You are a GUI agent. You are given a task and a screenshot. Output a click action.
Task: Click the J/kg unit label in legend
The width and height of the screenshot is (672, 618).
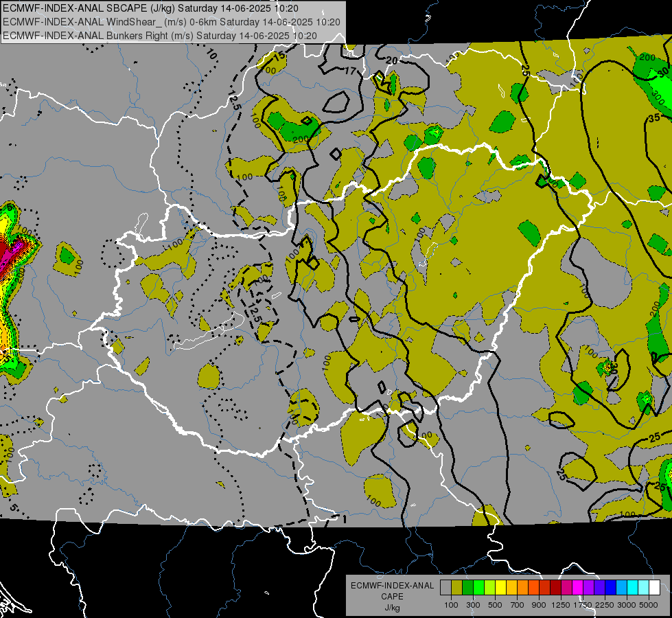[393, 608]
